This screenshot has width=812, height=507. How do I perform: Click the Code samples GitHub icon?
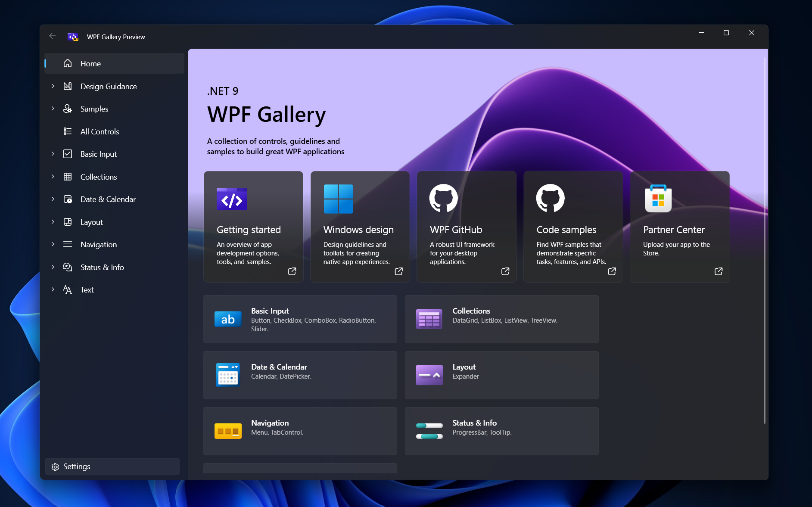[550, 199]
